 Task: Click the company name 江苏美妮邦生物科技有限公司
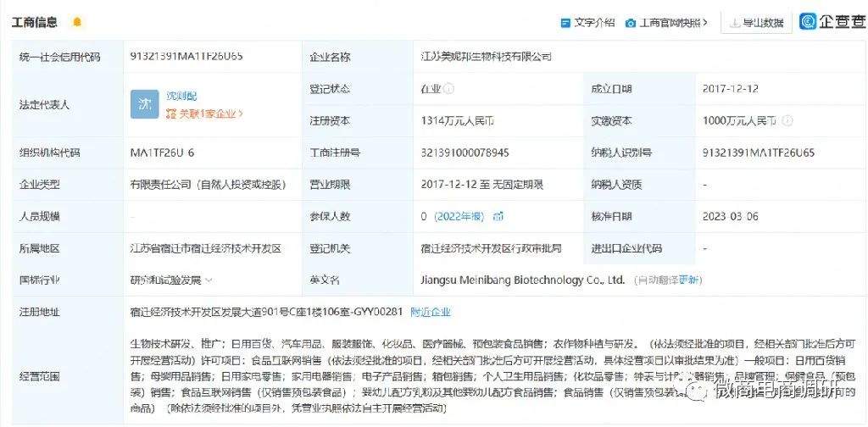486,57
